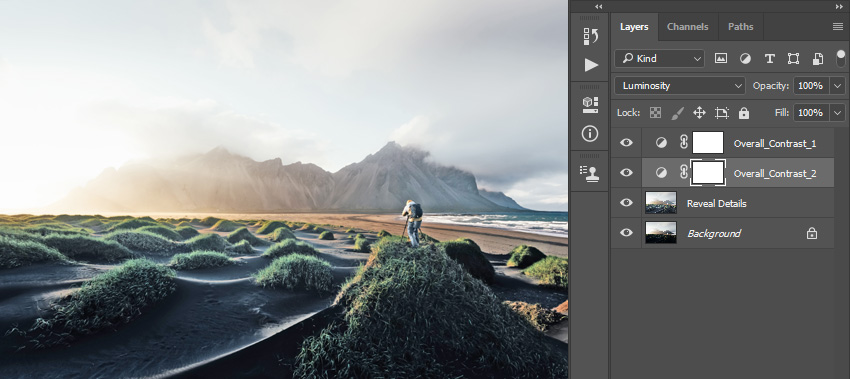Switch to the Channels tab
This screenshot has height=379, width=850.
coord(687,27)
